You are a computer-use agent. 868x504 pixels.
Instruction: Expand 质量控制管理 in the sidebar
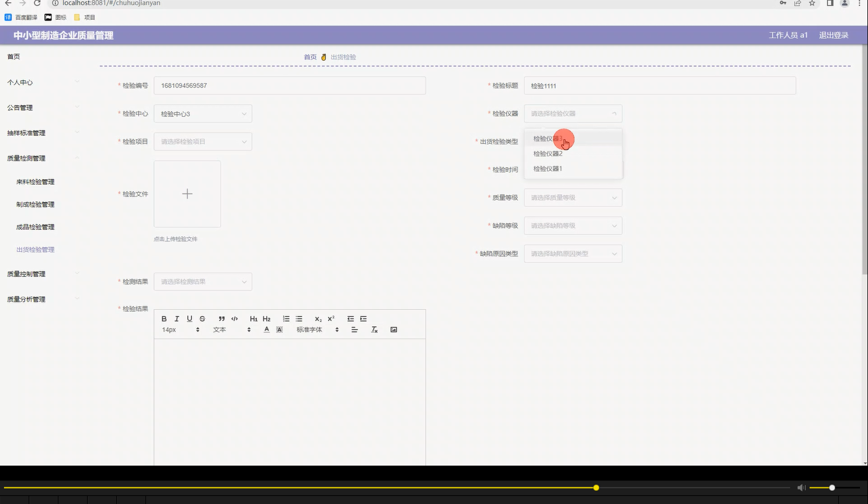(43, 274)
